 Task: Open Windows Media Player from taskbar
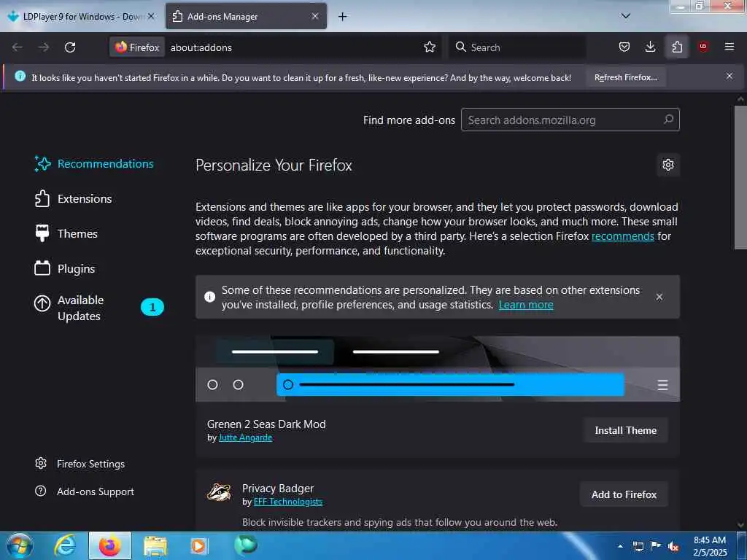(198, 546)
